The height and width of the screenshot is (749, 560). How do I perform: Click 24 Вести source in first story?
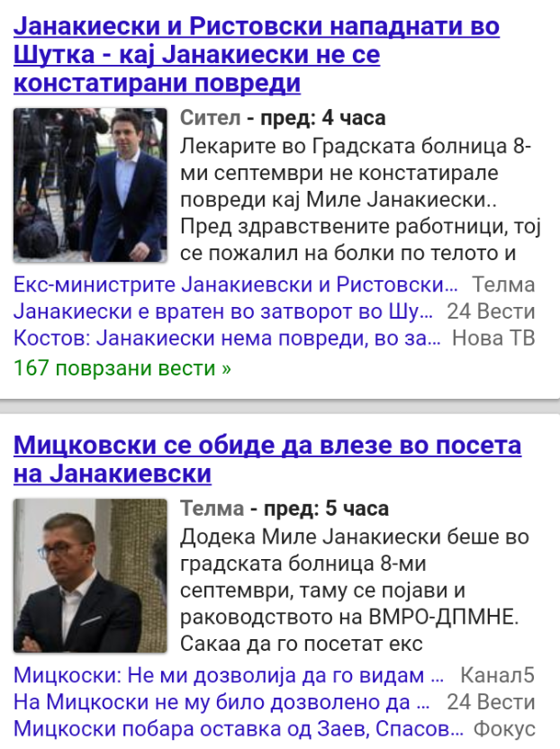click(x=492, y=311)
